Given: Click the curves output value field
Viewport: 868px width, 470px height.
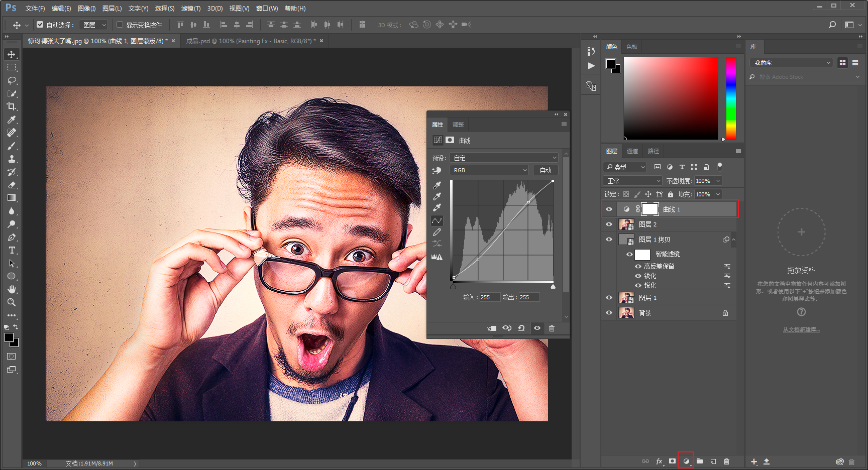Looking at the screenshot, I should coord(528,297).
